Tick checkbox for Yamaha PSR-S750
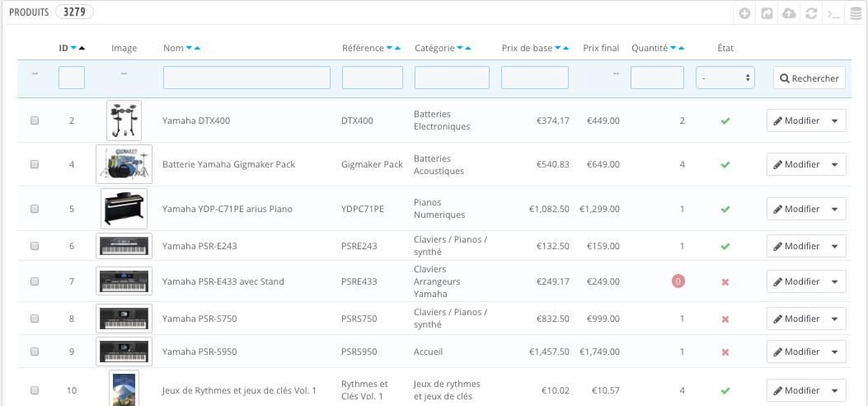868x406 pixels. pyautogui.click(x=35, y=319)
